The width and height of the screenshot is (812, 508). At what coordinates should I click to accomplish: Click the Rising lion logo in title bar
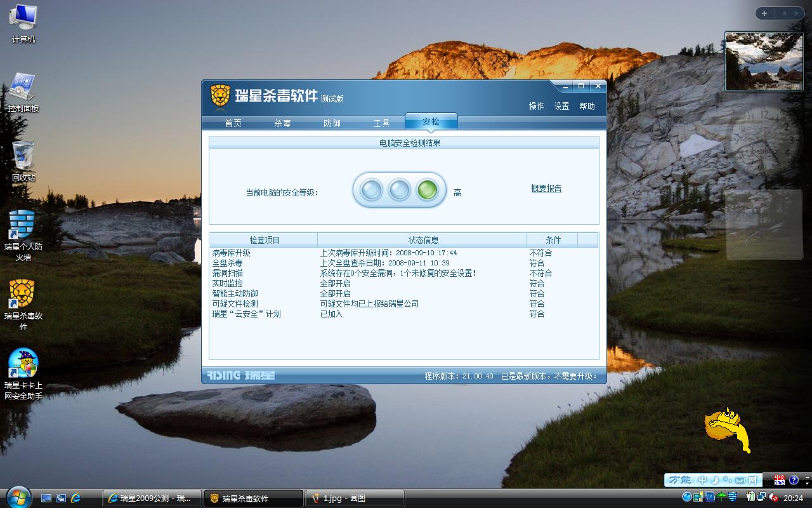[220, 97]
